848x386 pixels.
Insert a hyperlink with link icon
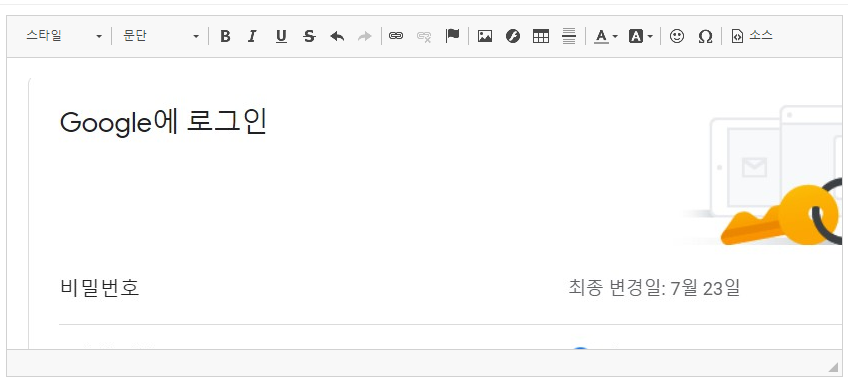coord(396,36)
